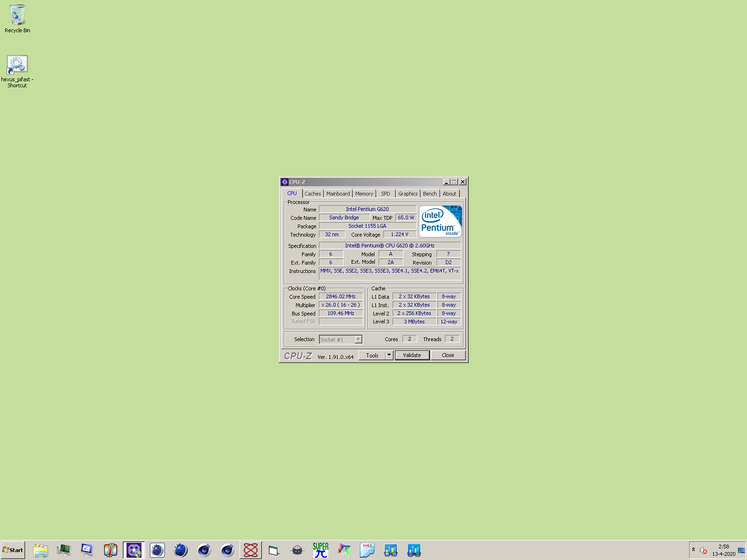
Task: Open the Mainboard tab
Action: click(x=338, y=194)
